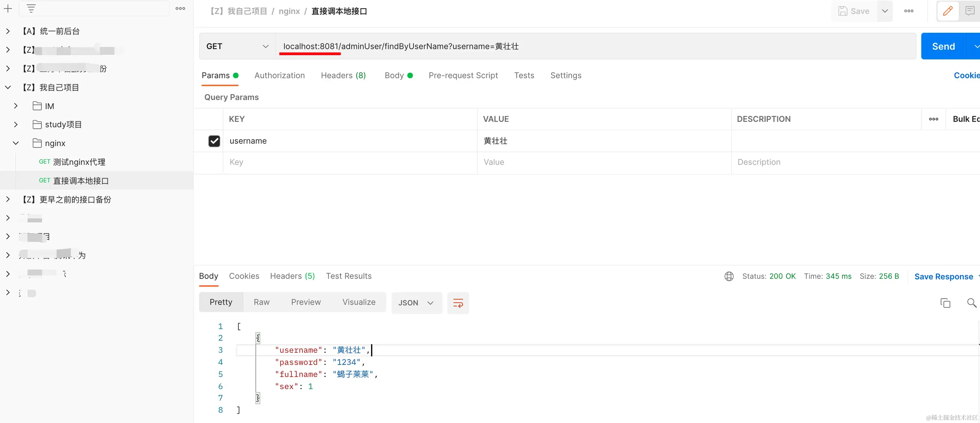Click the orange pencil edit icon
The image size is (980, 423).
tap(948, 11)
